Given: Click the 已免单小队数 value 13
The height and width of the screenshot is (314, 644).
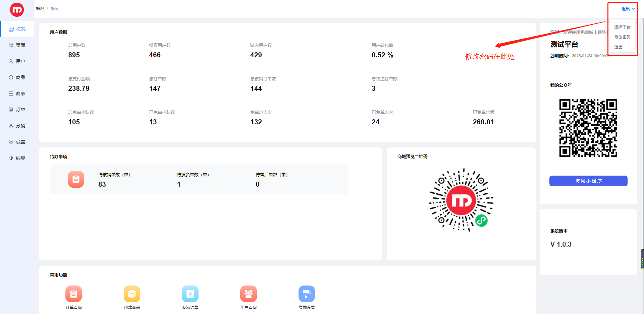Looking at the screenshot, I should 153,122.
